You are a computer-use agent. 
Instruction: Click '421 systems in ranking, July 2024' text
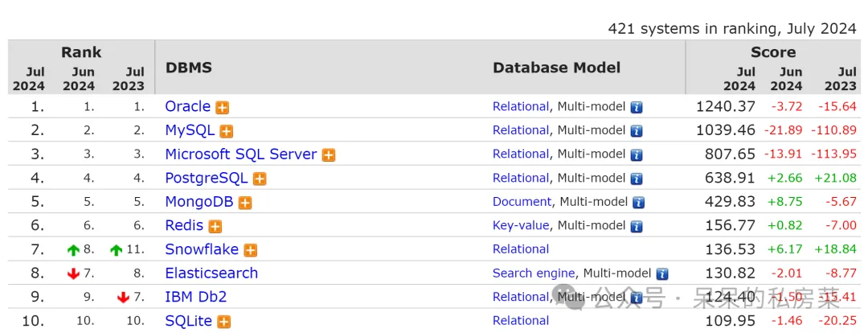(x=732, y=29)
